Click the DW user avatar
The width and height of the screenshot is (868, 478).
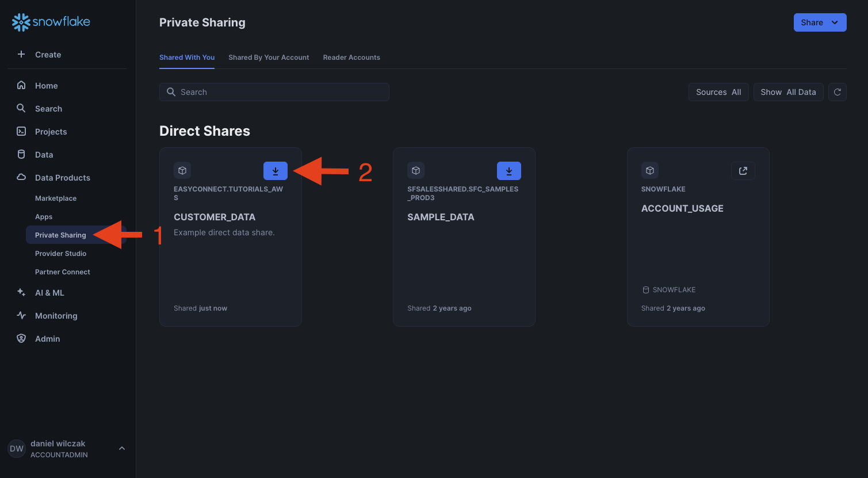point(17,449)
